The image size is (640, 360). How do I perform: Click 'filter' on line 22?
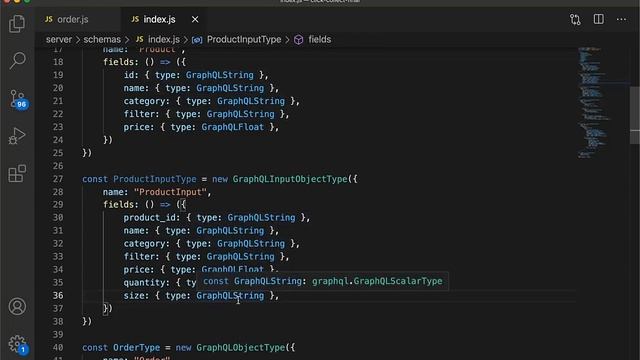[x=139, y=114]
